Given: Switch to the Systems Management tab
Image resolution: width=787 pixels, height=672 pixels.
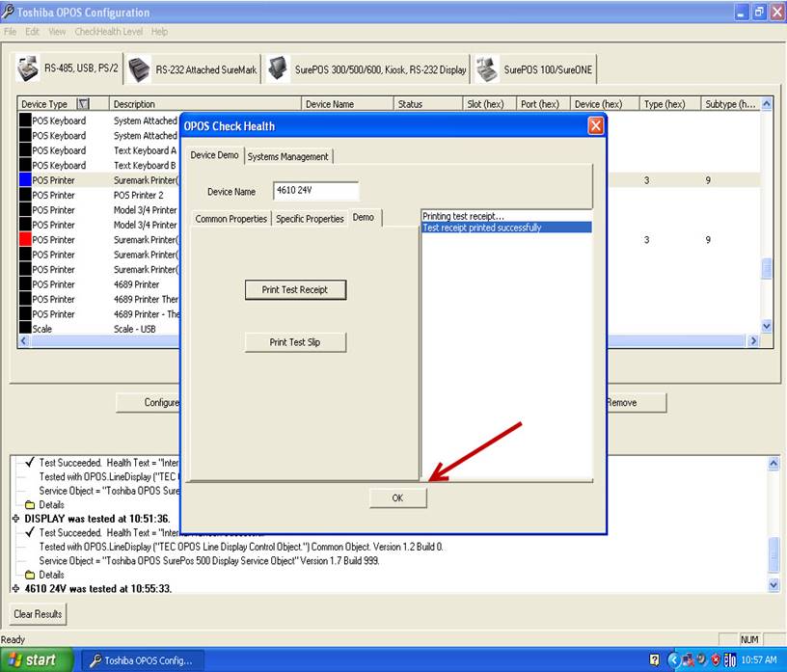Looking at the screenshot, I should pyautogui.click(x=287, y=156).
